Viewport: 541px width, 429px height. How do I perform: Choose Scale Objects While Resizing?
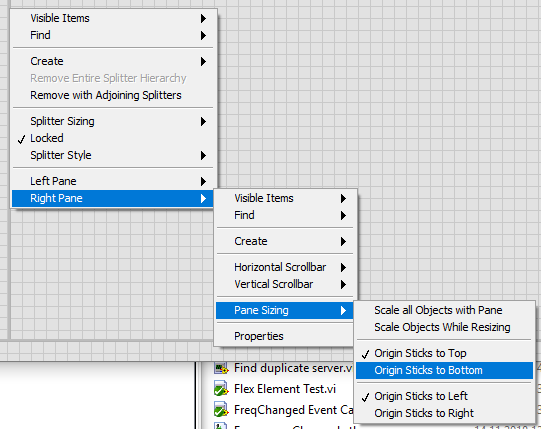point(444,327)
